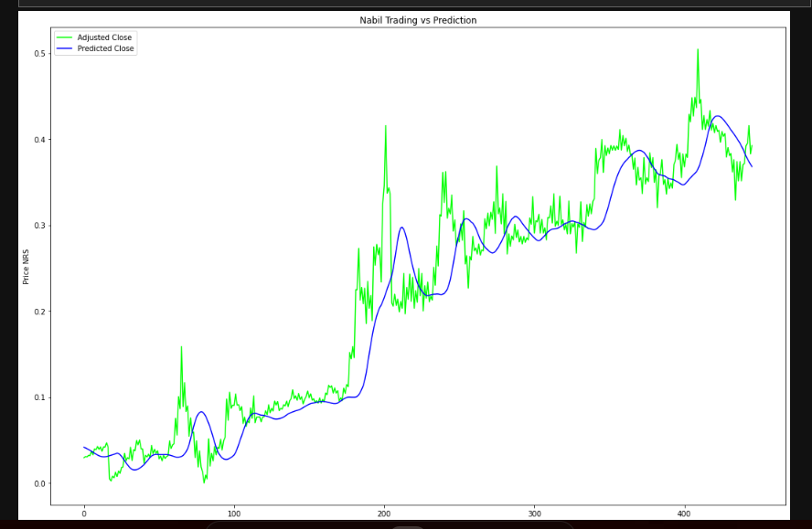Click the 0.4 tick label on y-axis
The image size is (812, 529).
(x=40, y=140)
